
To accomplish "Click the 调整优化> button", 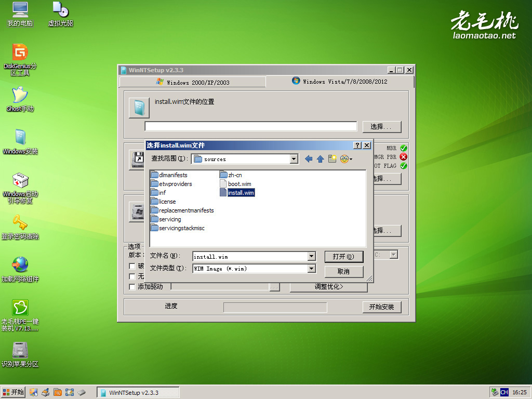I will click(x=329, y=287).
